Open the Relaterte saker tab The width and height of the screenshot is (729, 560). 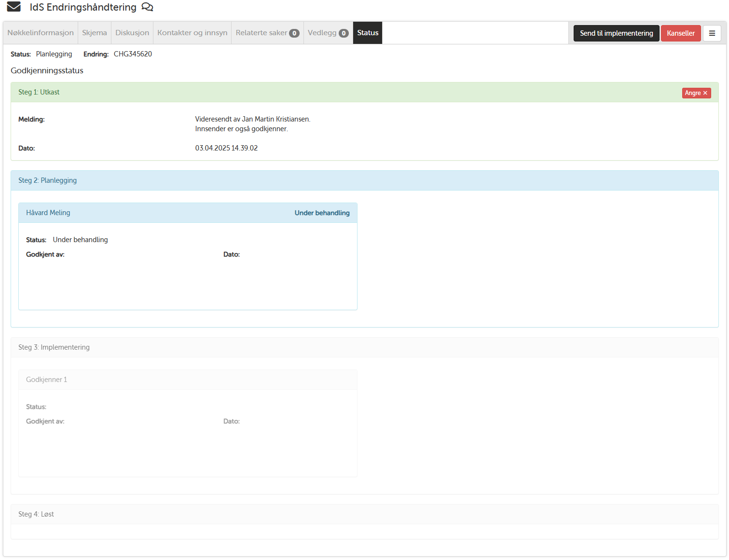click(261, 33)
